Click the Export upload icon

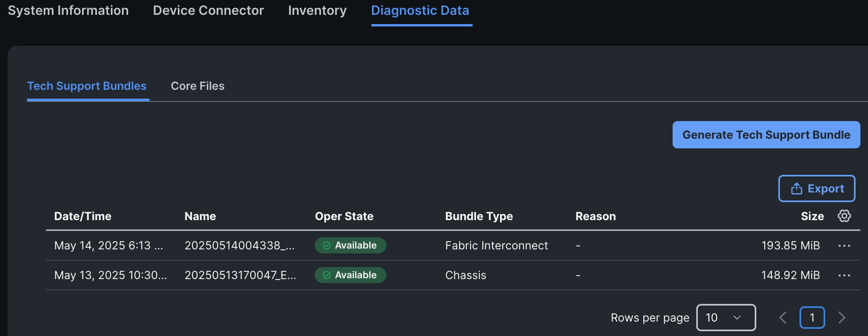pyautogui.click(x=797, y=188)
